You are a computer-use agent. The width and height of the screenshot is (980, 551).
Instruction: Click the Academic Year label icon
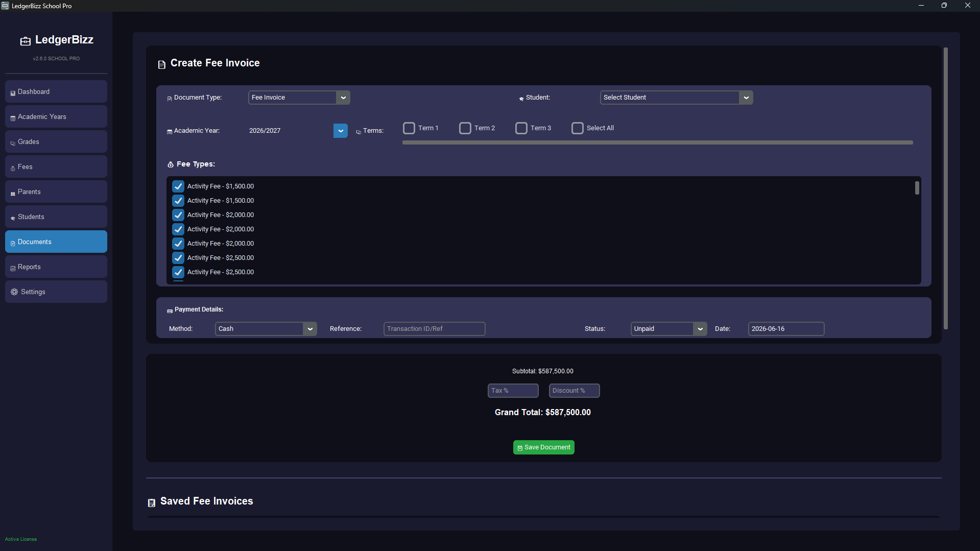[170, 132]
